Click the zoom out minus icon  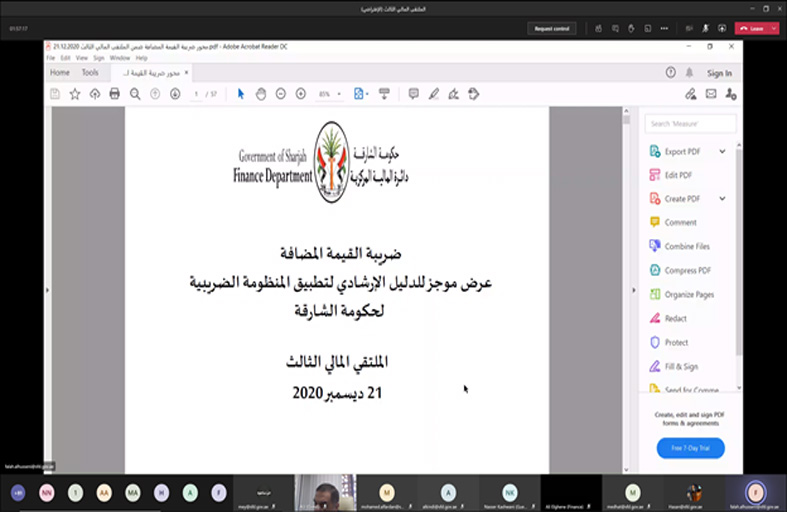[281, 94]
